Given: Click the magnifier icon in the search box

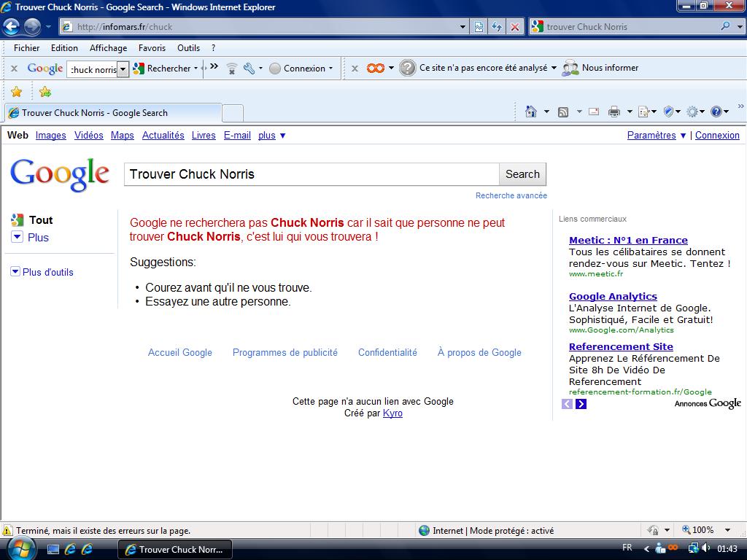Looking at the screenshot, I should 726,26.
